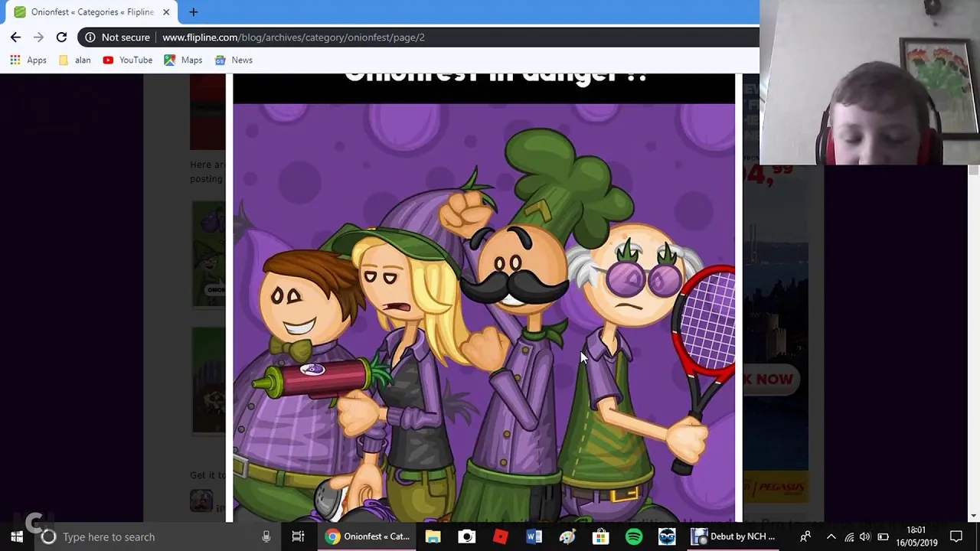Open the Camera app on the taskbar
980x551 pixels.
pos(466,536)
